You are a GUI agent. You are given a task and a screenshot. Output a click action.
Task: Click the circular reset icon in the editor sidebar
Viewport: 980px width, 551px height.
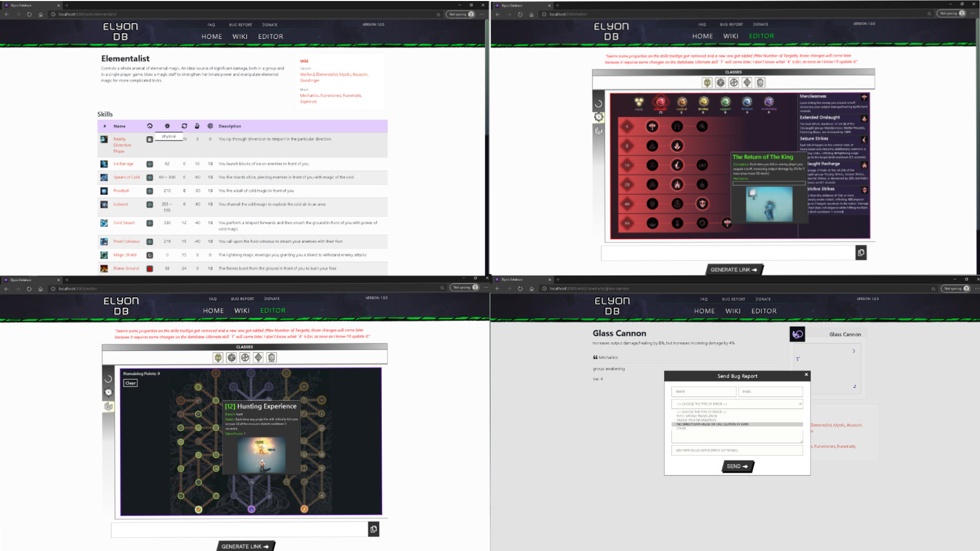pos(599,104)
